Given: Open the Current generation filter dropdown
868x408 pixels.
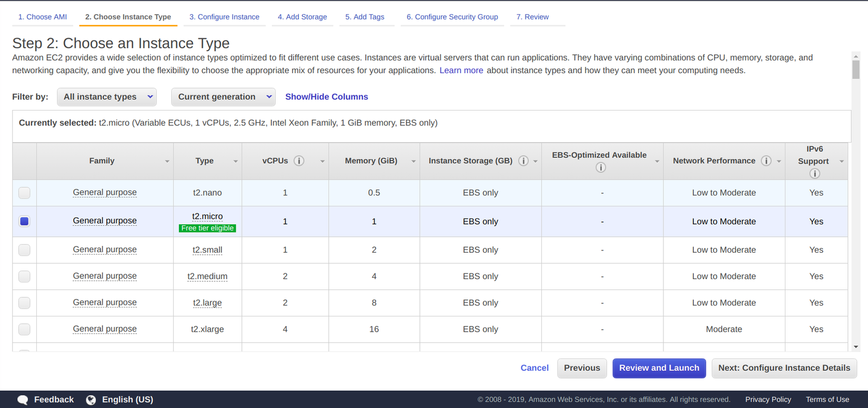Looking at the screenshot, I should (x=223, y=97).
